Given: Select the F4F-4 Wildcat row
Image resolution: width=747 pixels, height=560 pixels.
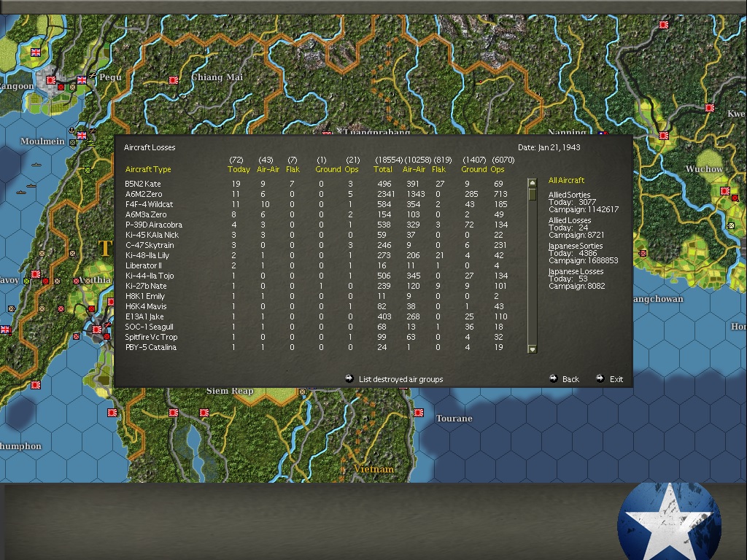Looking at the screenshot, I should (317, 204).
